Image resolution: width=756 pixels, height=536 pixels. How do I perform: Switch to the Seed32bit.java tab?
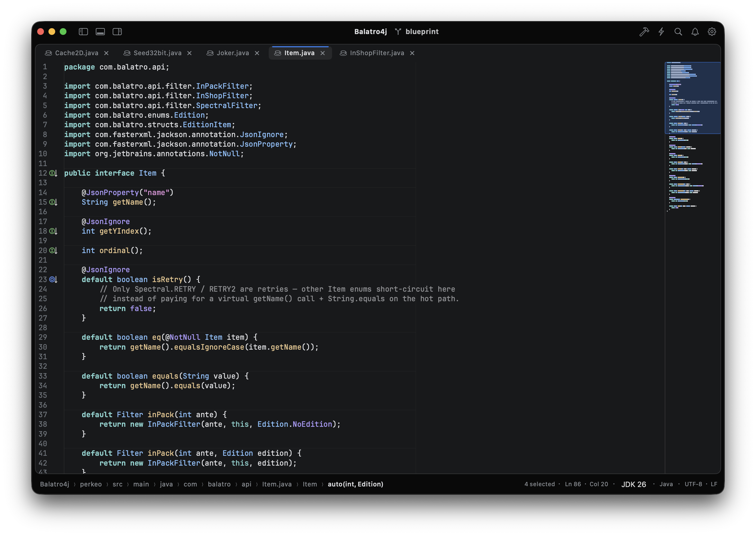pyautogui.click(x=157, y=53)
